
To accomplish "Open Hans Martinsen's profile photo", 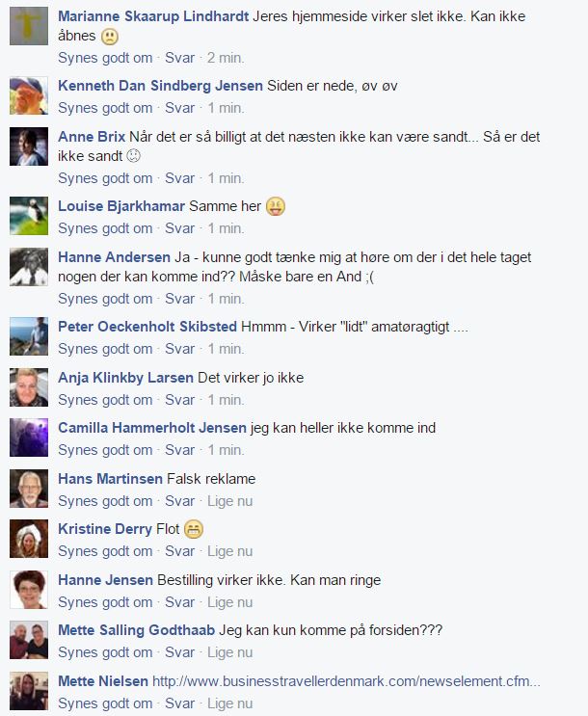I will [x=29, y=489].
